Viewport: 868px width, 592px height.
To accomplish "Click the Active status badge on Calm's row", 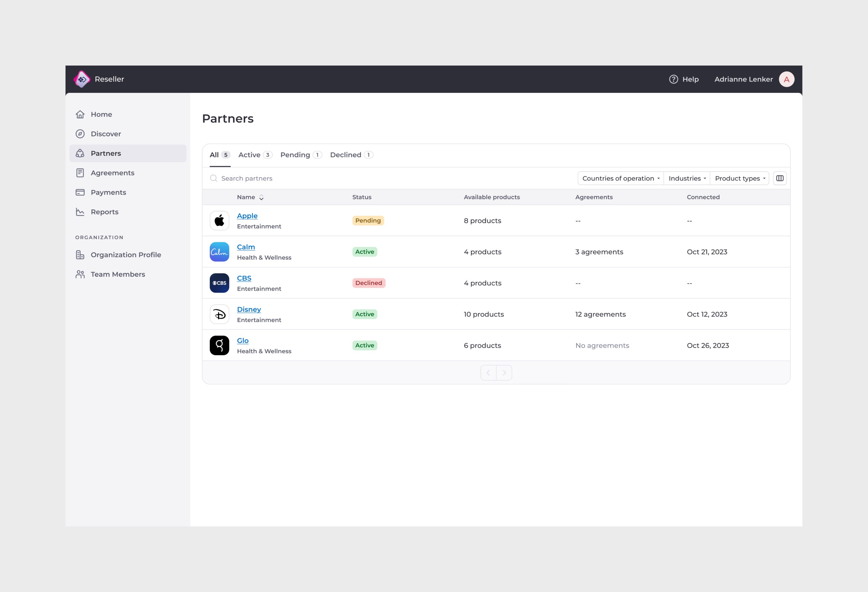I will pos(364,252).
